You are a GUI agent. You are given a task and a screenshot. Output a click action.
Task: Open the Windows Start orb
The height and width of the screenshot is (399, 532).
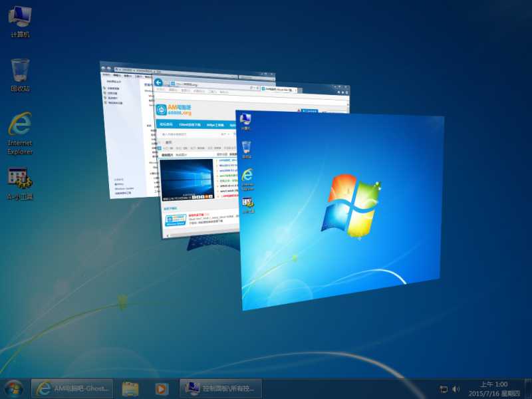tap(13, 389)
